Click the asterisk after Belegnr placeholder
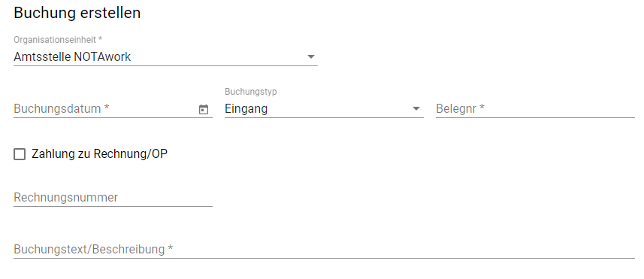Viewport: 644px width, 279px height. [482, 108]
